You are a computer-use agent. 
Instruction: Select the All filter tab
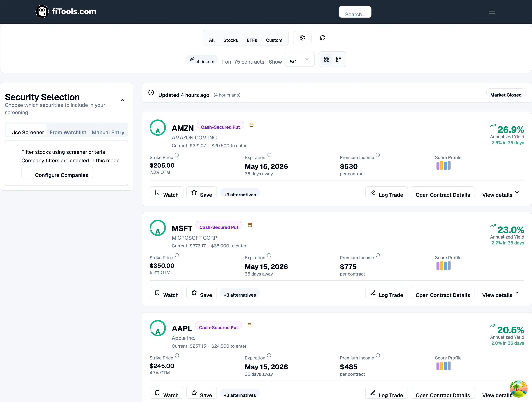(212, 40)
